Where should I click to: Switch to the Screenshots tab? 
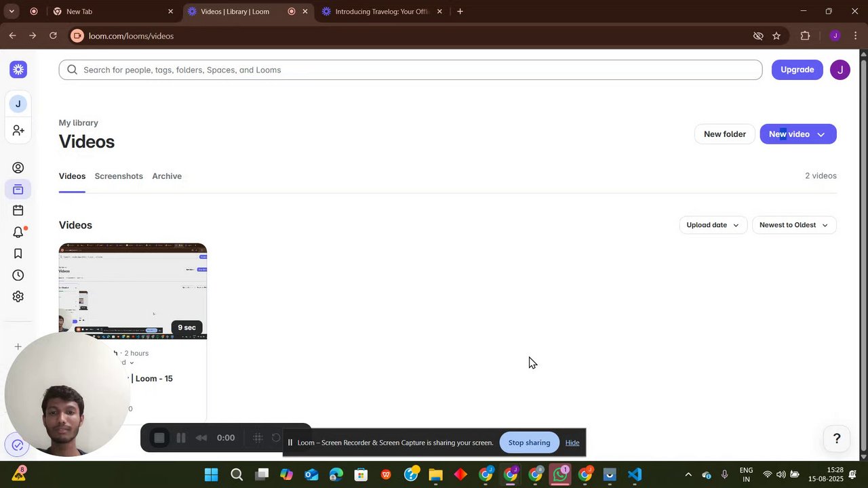(x=119, y=176)
